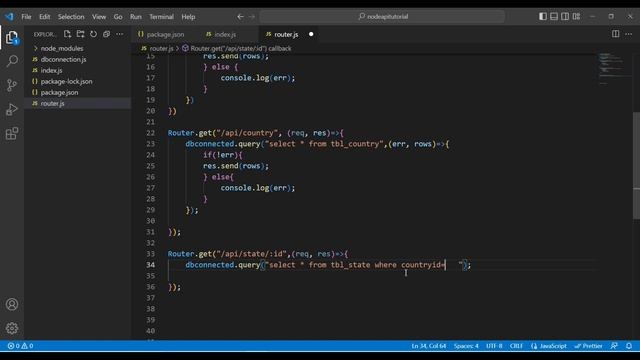Open editor more actions ellipsis
Viewport: 640px width, 360px height.
click(629, 34)
